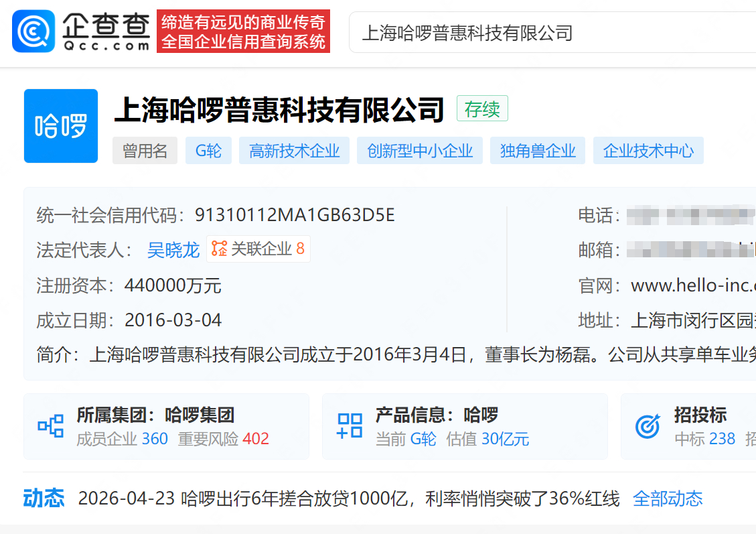Open the Qcc home logo icon
This screenshot has width=756, height=534.
coord(33,31)
